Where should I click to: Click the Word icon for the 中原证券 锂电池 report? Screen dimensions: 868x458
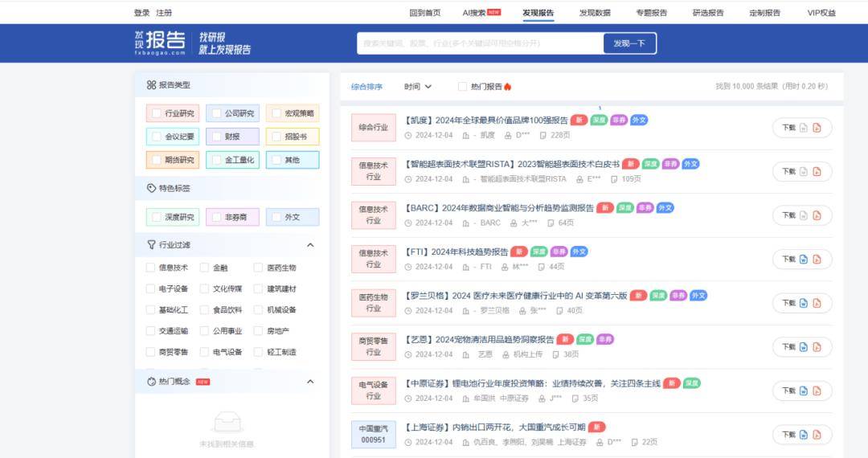point(803,391)
